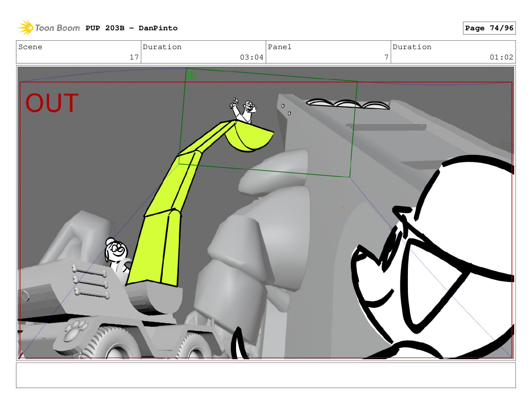
Task: Click the green 'IN' camera label
Action: click(192, 76)
